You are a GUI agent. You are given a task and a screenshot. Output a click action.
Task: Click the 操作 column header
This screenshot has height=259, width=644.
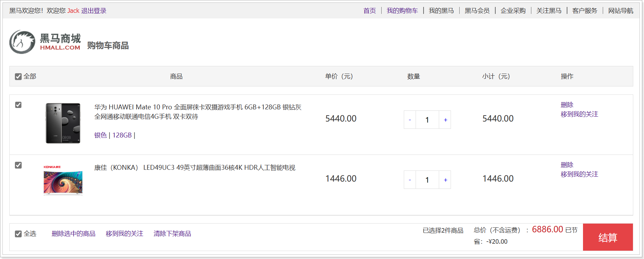(x=567, y=76)
